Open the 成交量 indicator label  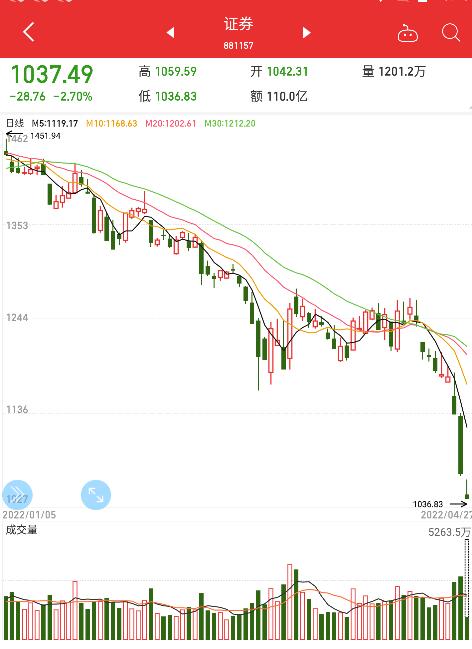pyautogui.click(x=21, y=530)
